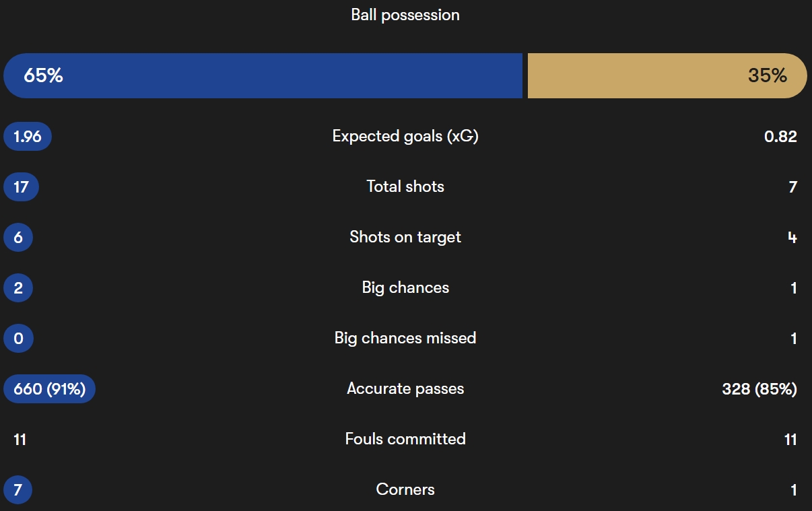The height and width of the screenshot is (511, 812).
Task: Click the Big chances label
Action: pyautogui.click(x=405, y=287)
